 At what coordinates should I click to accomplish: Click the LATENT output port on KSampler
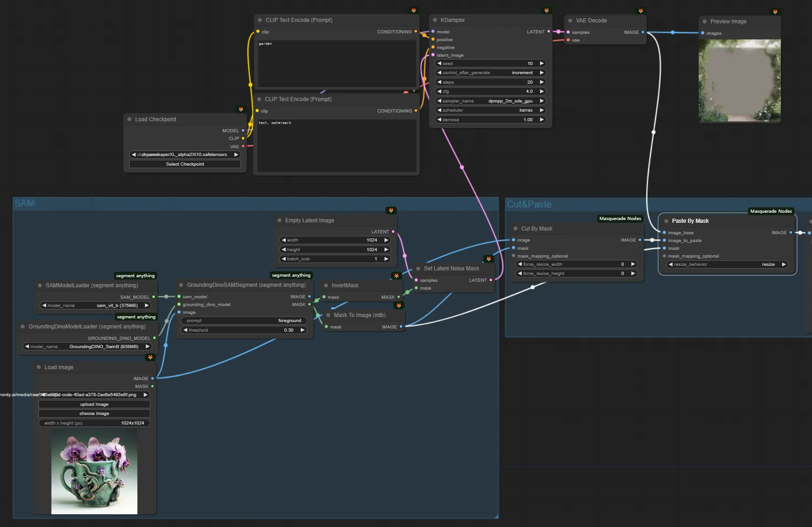(549, 32)
